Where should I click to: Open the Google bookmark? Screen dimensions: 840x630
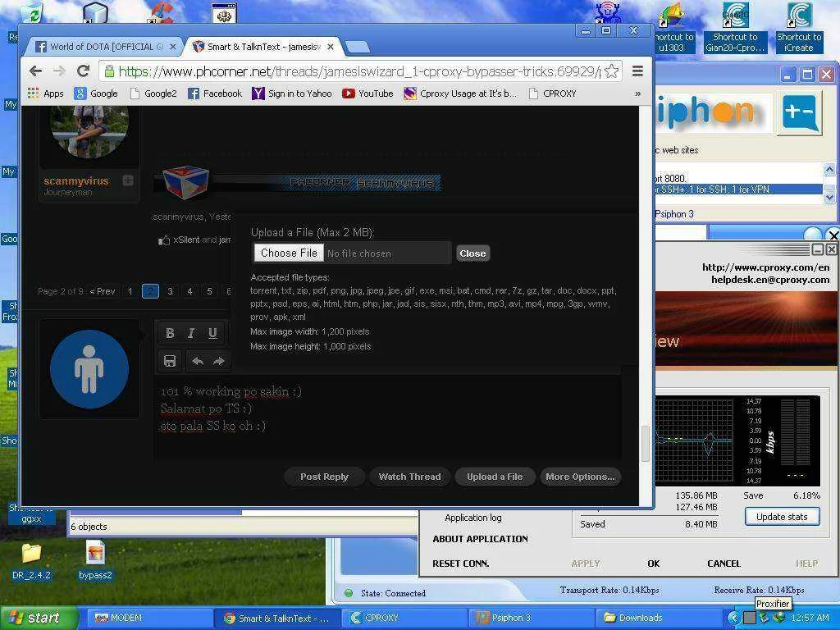point(96,94)
